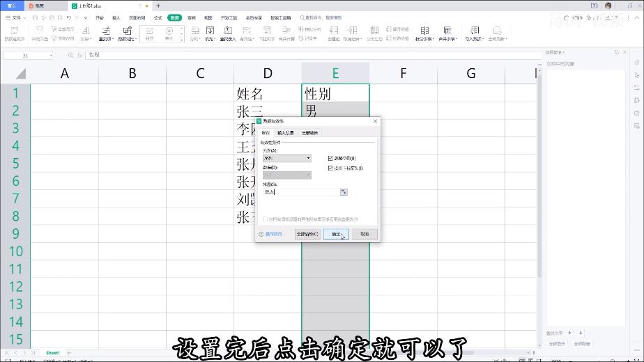Viewport: 644px width, 362px height.
Task: Click the 确定 (OK) button
Action: (336, 234)
